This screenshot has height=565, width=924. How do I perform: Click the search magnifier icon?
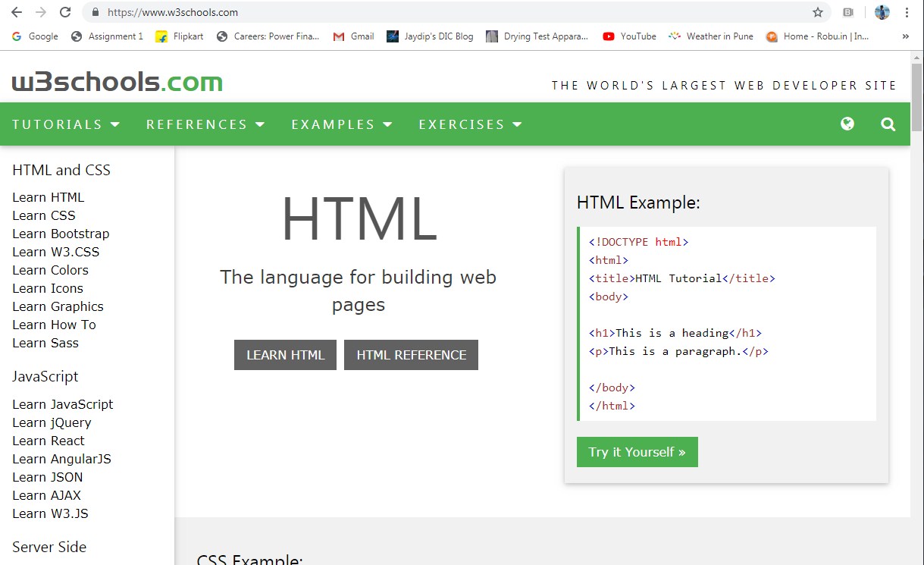[888, 124]
